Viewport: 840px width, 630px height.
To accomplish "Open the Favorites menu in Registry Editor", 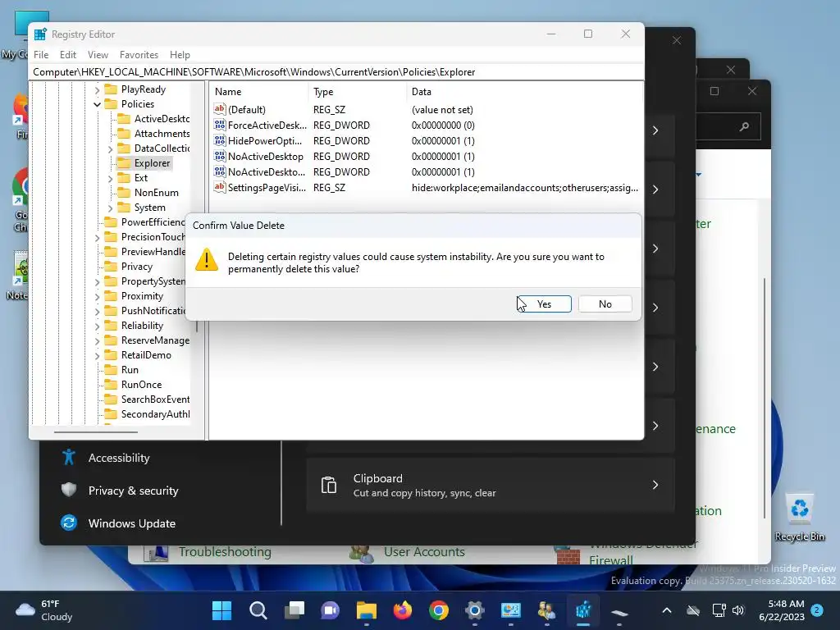I will click(x=139, y=55).
